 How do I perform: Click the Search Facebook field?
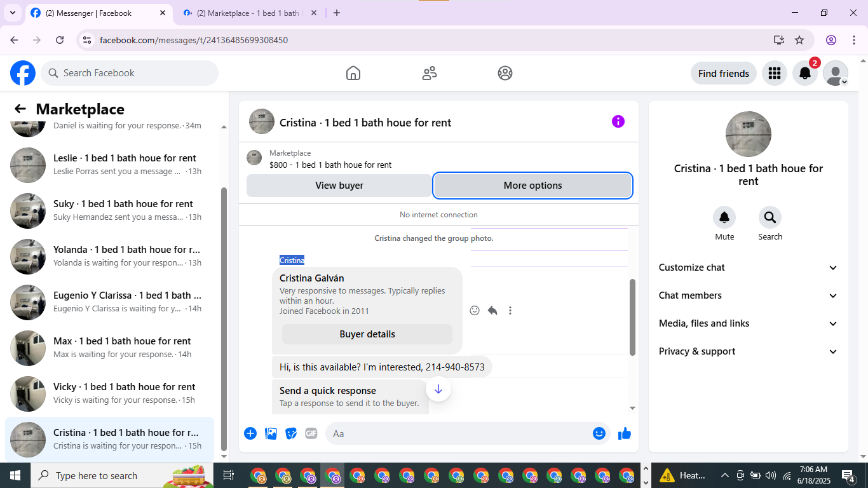(130, 73)
